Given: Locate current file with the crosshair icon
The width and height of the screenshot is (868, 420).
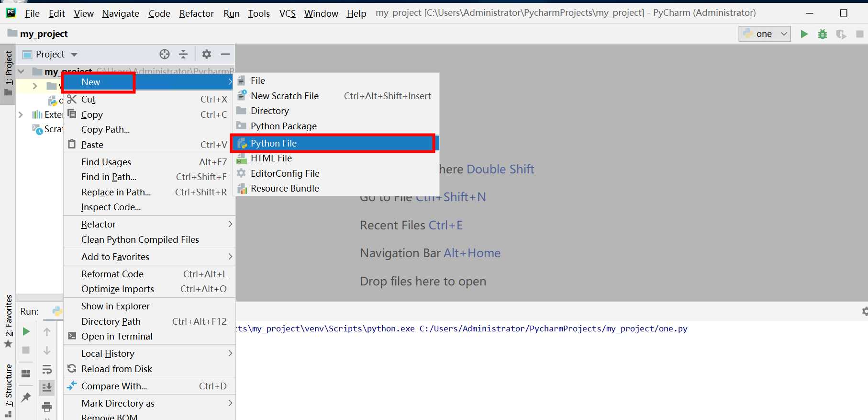Looking at the screenshot, I should tap(165, 54).
